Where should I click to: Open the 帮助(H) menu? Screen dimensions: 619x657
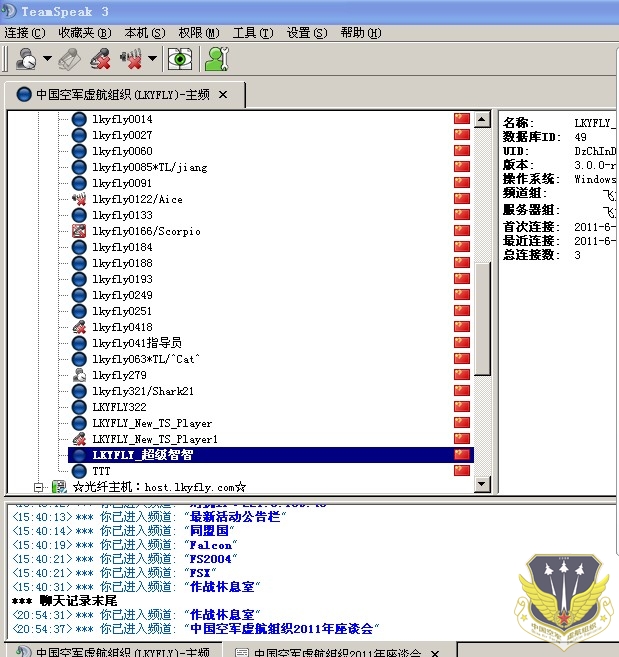tap(361, 33)
